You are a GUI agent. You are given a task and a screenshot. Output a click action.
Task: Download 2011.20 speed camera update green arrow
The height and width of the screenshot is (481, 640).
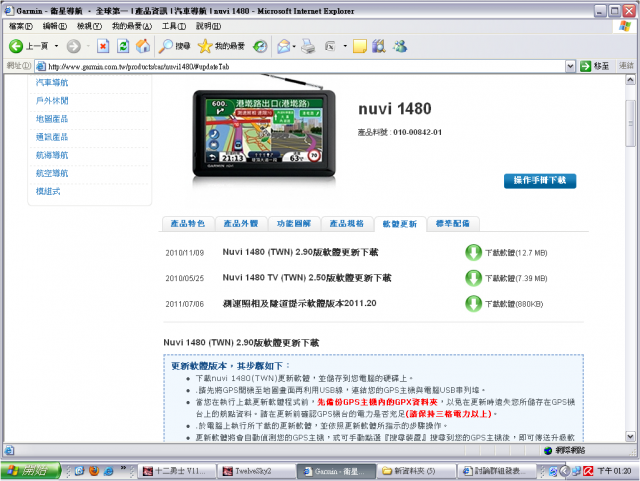coord(473,304)
